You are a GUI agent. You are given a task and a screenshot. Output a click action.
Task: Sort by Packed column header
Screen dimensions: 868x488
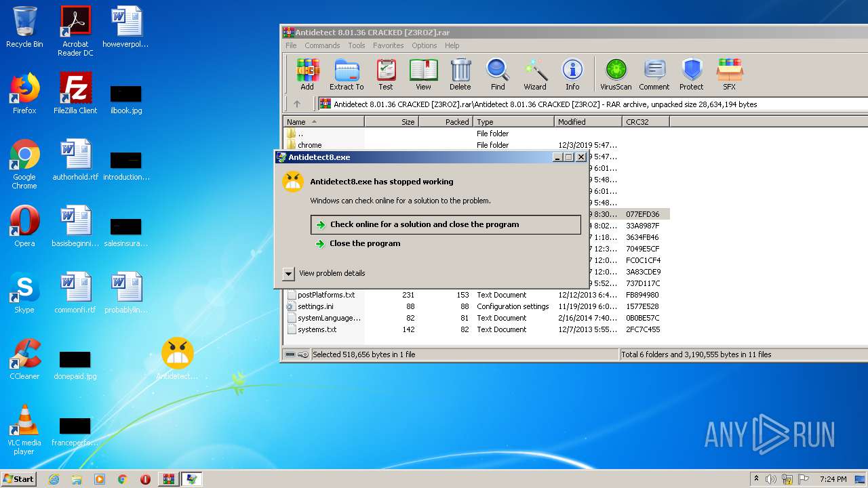446,122
